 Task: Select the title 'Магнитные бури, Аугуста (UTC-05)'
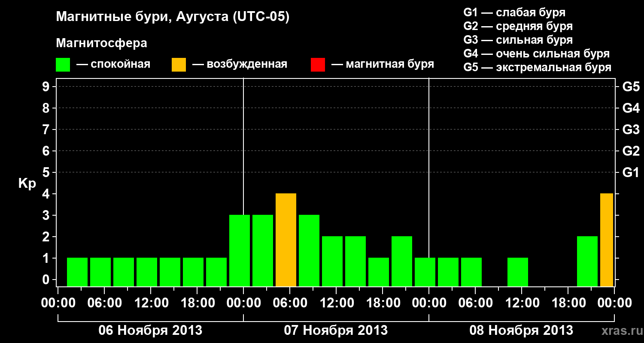173,17
